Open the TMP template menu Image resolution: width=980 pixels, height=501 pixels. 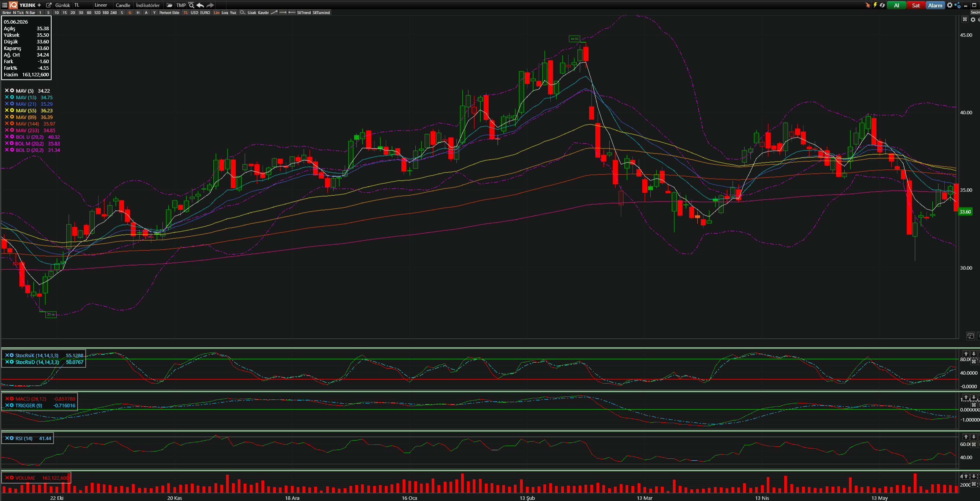181,5
